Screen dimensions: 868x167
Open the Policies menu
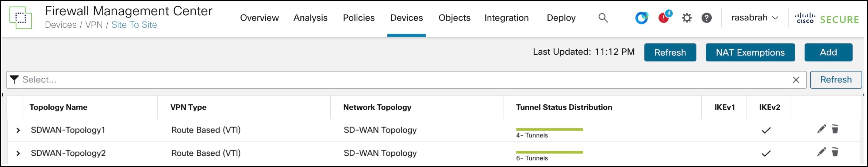358,18
